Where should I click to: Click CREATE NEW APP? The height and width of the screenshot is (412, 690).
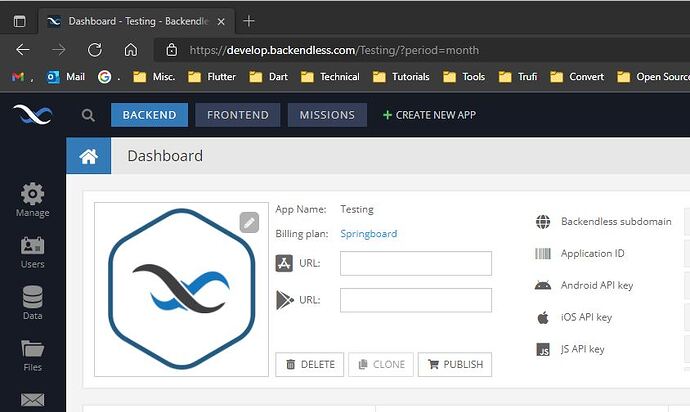(x=429, y=115)
